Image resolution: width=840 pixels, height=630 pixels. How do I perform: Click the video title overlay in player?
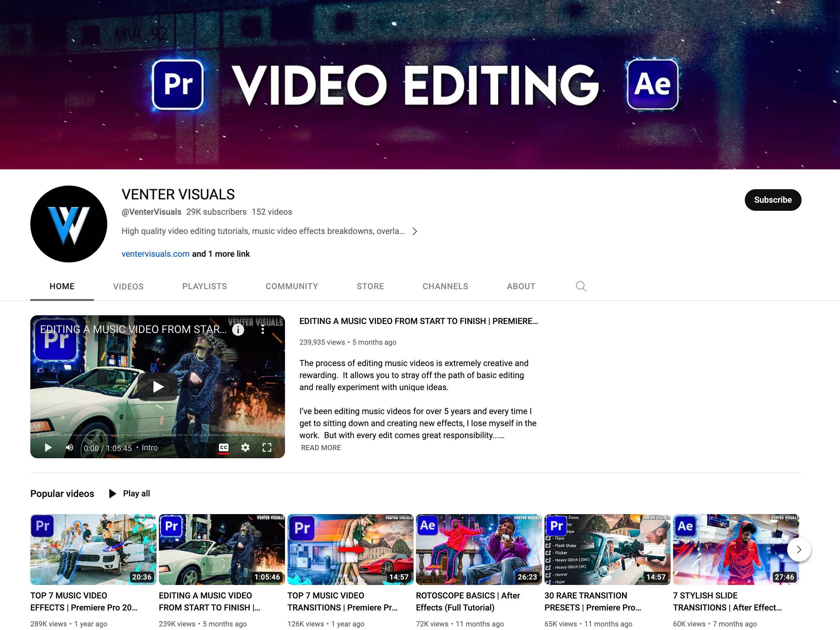click(133, 329)
